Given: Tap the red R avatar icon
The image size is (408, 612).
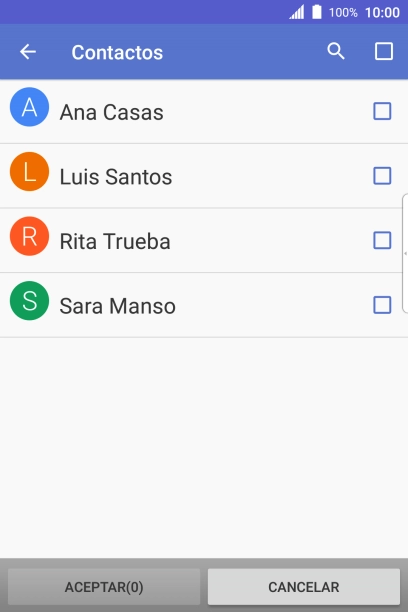Looking at the screenshot, I should pyautogui.click(x=29, y=236).
